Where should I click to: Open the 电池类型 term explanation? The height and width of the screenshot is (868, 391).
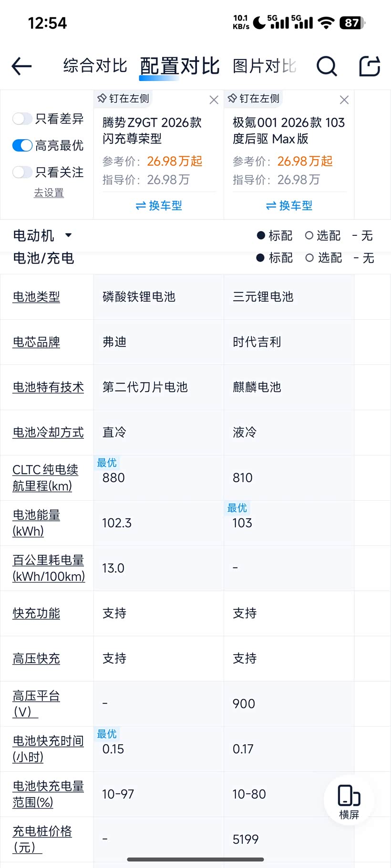pos(36,297)
